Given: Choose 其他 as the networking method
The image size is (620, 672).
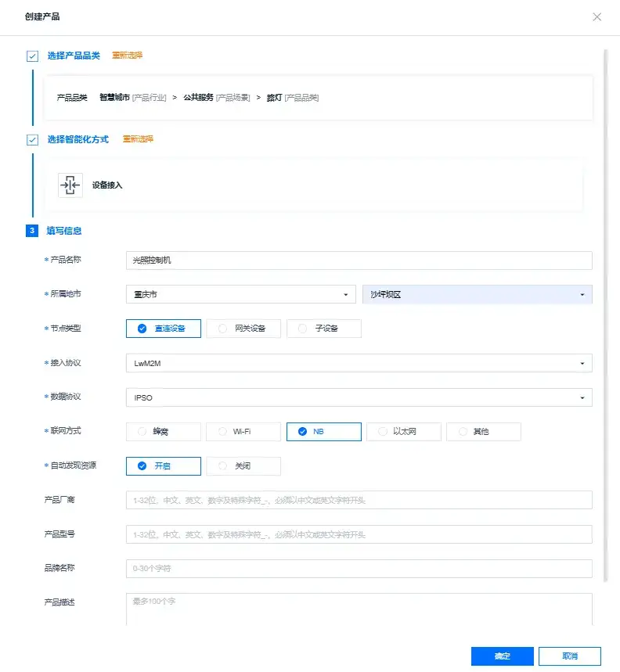Looking at the screenshot, I should pyautogui.click(x=484, y=432).
